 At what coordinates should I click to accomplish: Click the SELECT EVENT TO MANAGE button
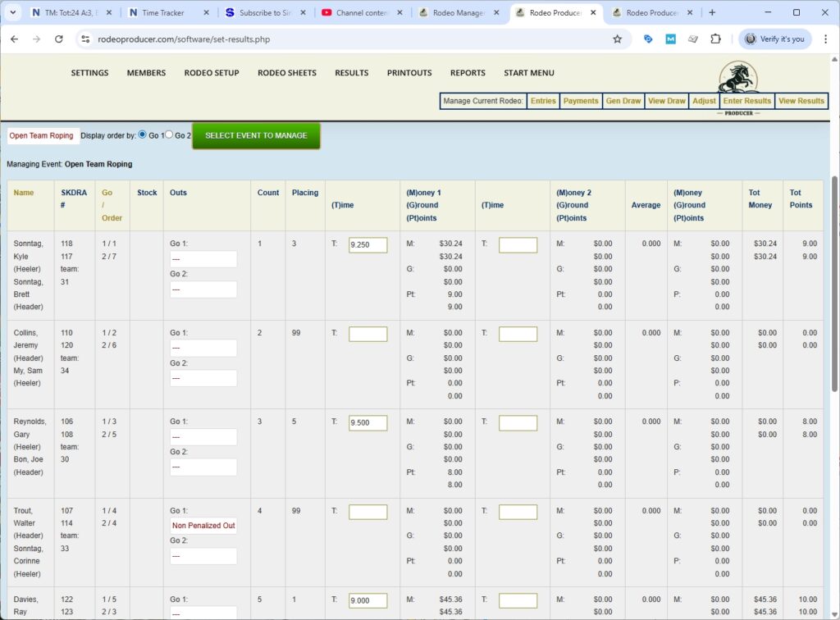256,135
